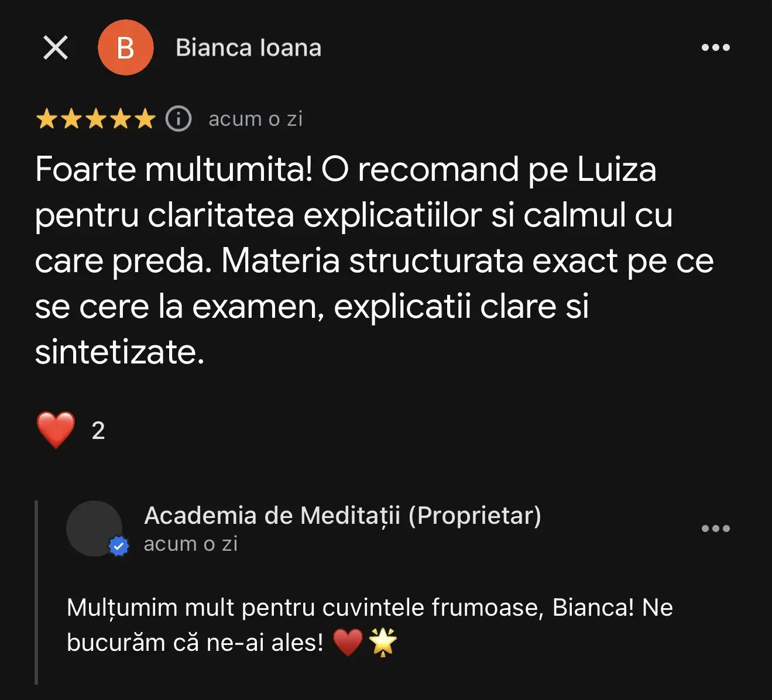Close the review with the X icon
The height and width of the screenshot is (700, 772).
coord(56,47)
